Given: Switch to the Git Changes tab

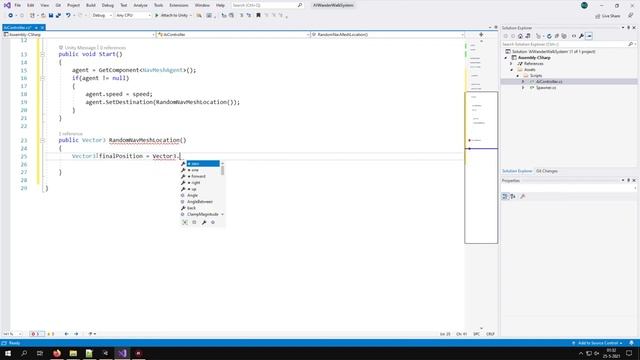Looking at the screenshot, I should click(x=547, y=171).
